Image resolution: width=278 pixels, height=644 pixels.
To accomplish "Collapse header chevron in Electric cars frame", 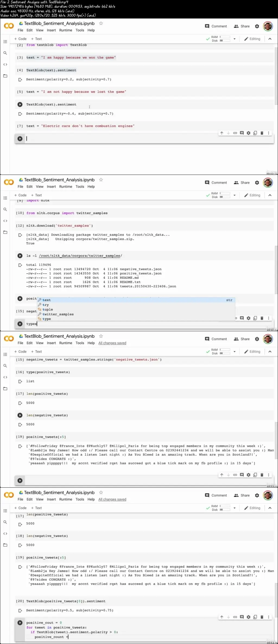I will click(270, 39).
